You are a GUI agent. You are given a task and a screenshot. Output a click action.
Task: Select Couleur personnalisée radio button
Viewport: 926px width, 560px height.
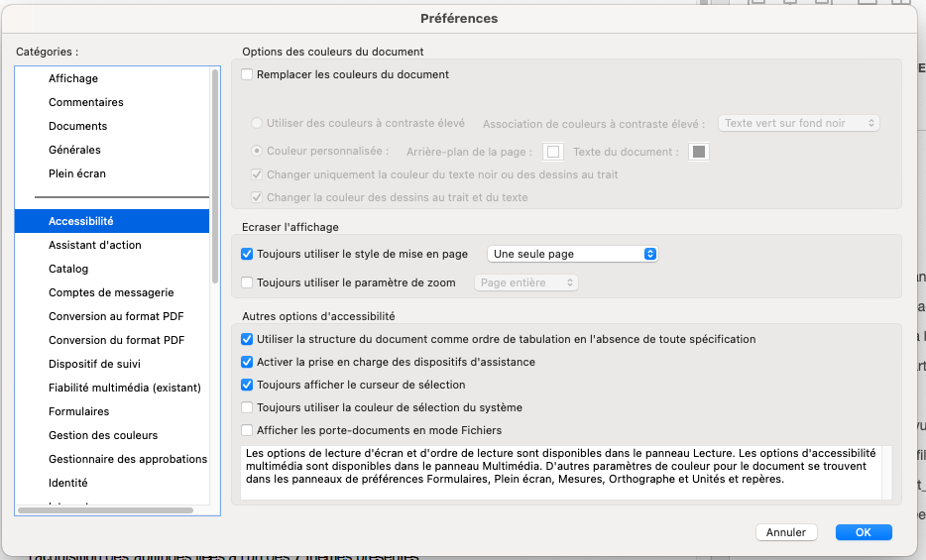coord(257,151)
